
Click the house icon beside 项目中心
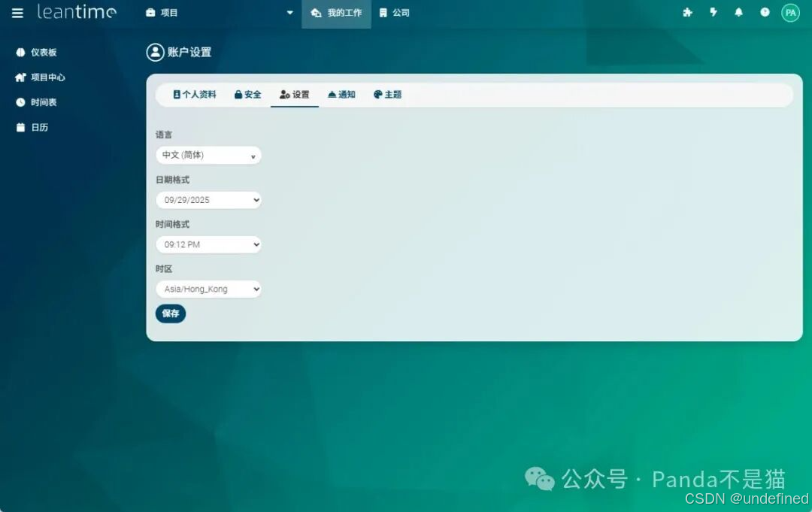point(20,77)
